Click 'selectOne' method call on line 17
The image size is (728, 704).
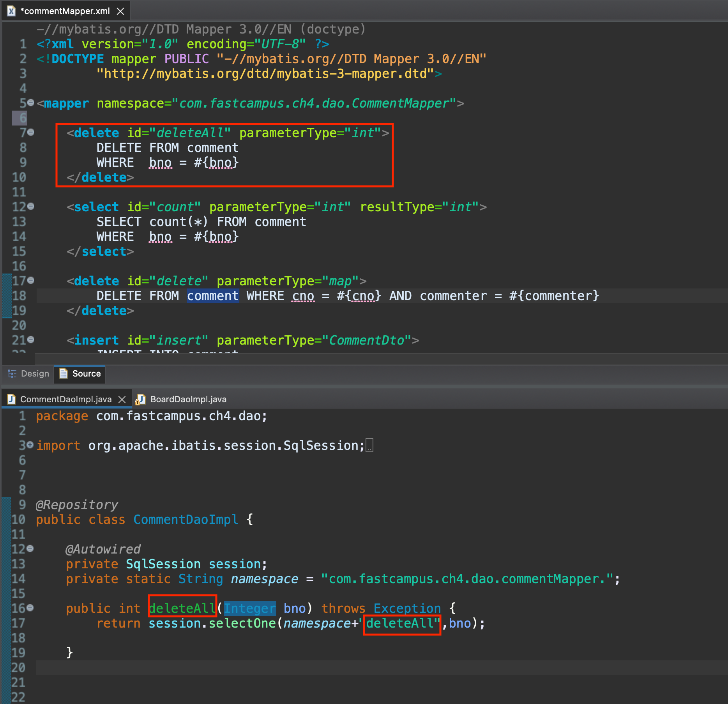coord(242,623)
